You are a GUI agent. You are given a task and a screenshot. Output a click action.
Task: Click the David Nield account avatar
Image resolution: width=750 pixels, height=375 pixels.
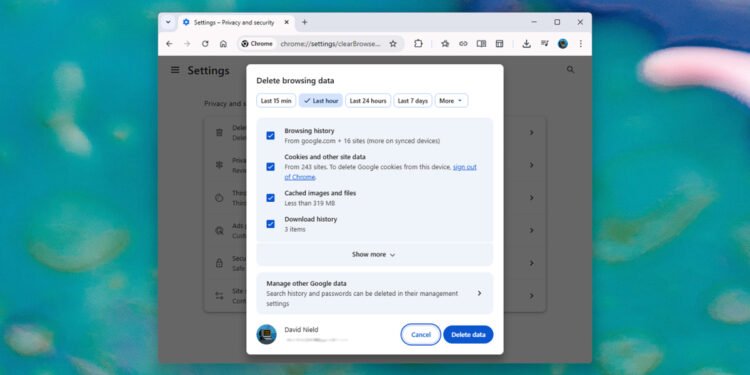[x=266, y=334]
